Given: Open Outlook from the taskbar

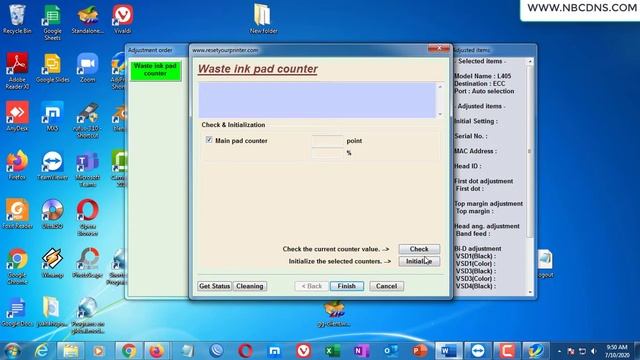Looking at the screenshot, I should 391,351.
